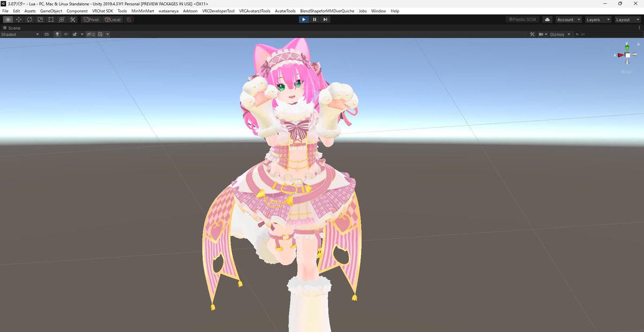Open the GameObject menu
This screenshot has height=332, width=644.
click(x=52, y=11)
